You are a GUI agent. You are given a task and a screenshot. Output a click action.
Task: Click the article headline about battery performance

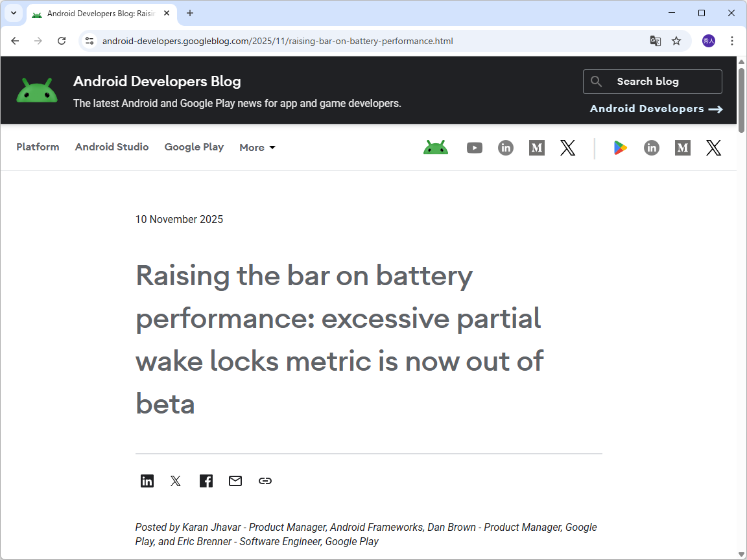pyautogui.click(x=339, y=340)
